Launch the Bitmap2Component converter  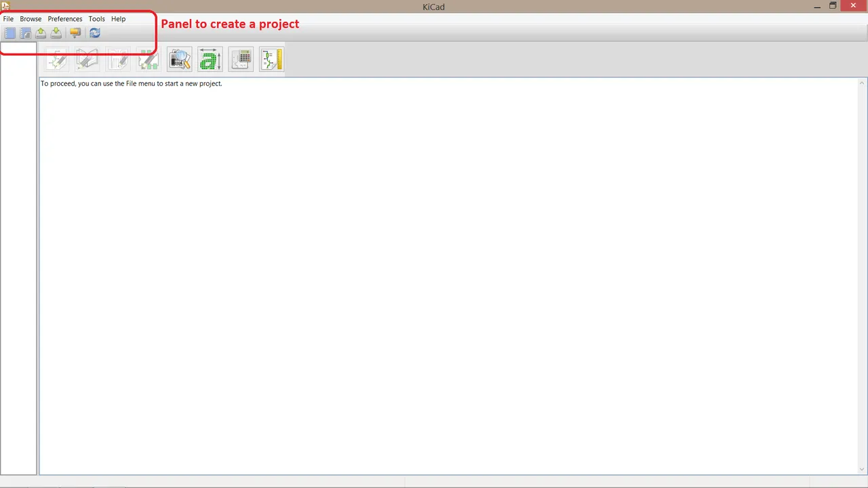[x=210, y=59]
